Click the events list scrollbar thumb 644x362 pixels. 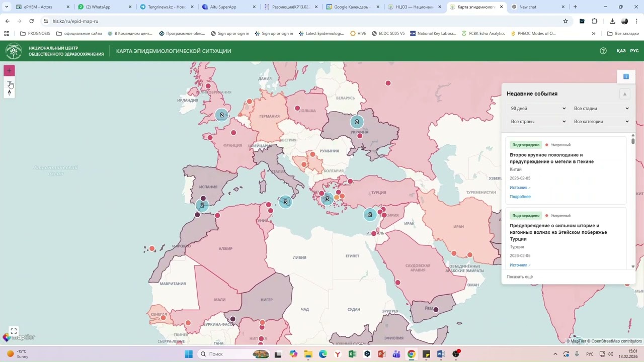point(633,141)
